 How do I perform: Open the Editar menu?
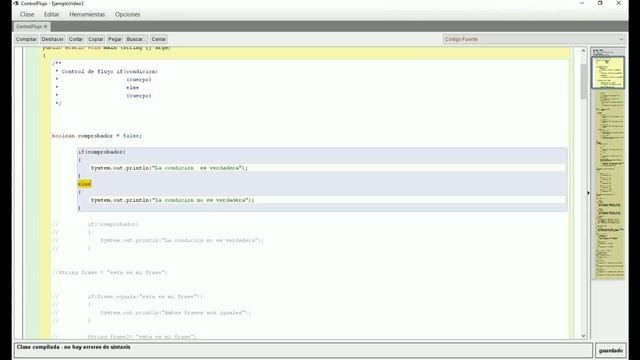click(x=51, y=14)
